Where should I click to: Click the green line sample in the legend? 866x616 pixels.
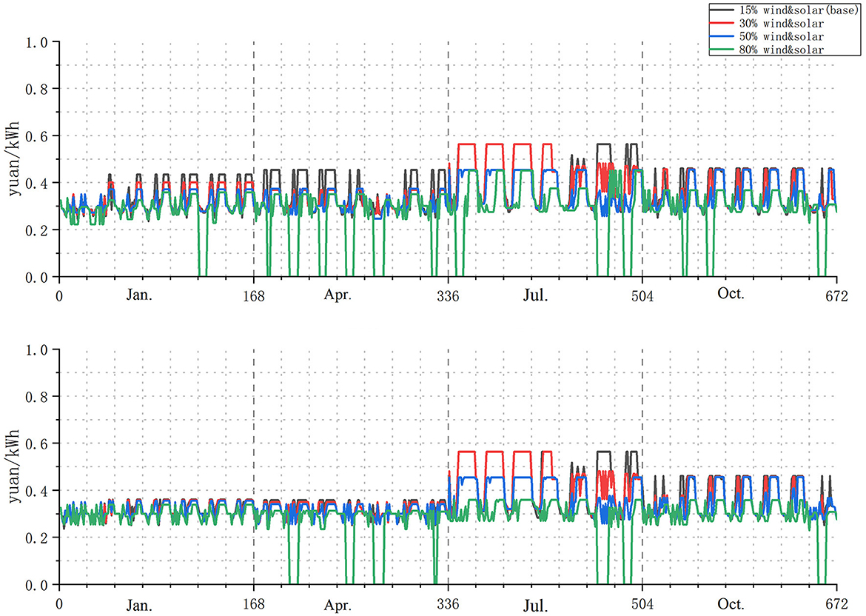[723, 50]
